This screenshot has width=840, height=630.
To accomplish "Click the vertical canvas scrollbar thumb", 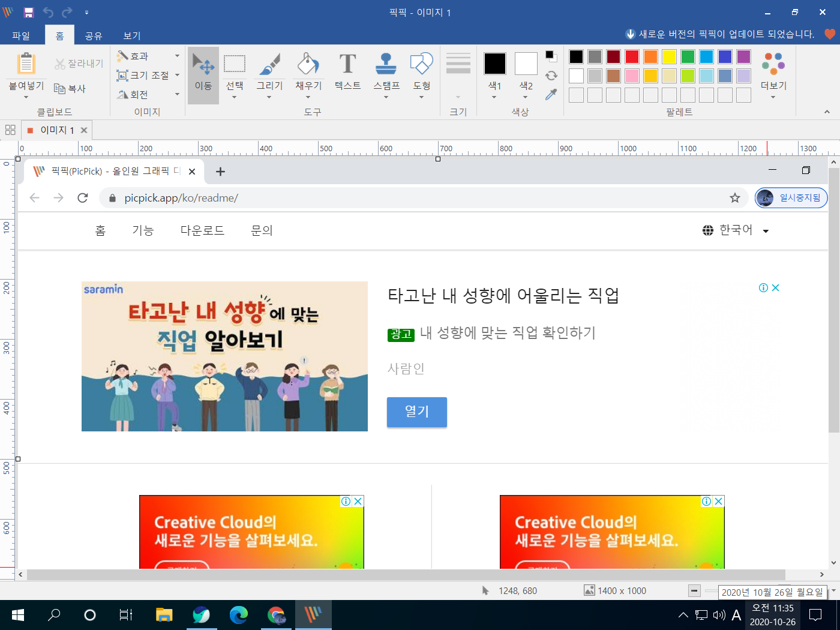I will [833, 300].
